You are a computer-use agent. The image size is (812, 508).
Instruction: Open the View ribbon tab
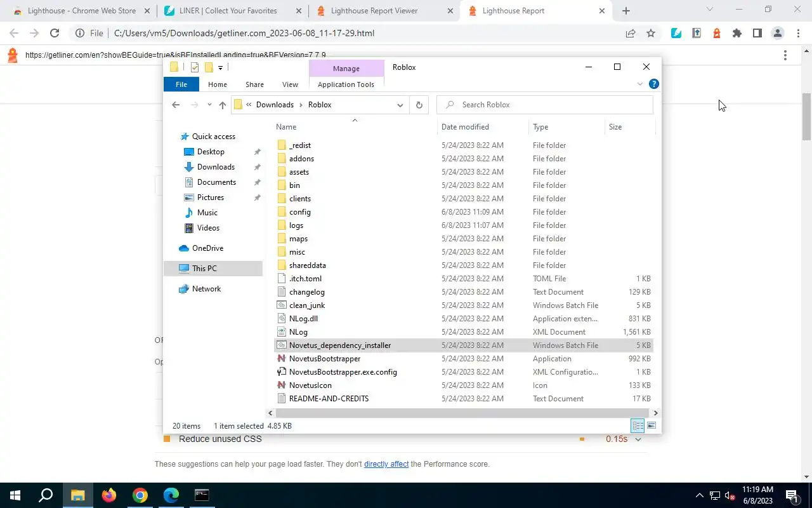point(290,84)
